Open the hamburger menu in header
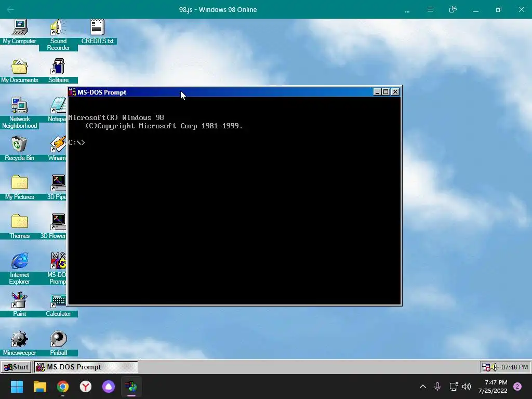The width and height of the screenshot is (532, 399). click(430, 9)
